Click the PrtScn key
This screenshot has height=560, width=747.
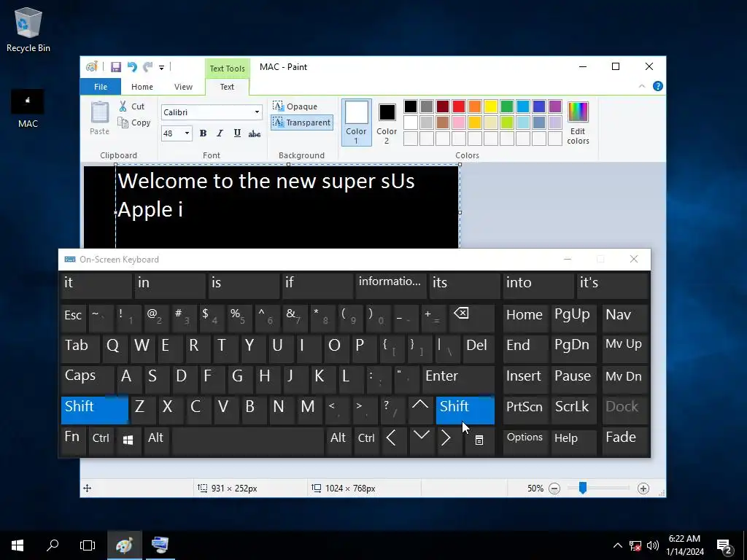(x=525, y=410)
